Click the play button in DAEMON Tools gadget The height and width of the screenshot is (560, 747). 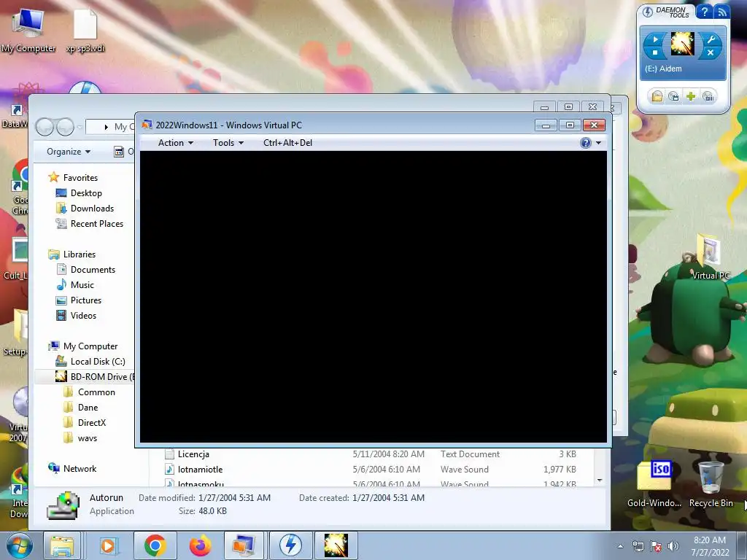(656, 39)
